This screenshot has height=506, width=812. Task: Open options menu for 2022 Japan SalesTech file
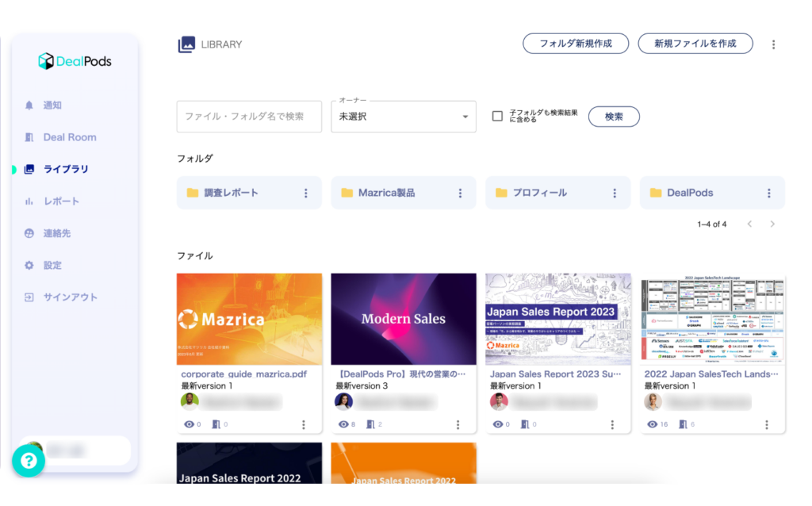point(767,425)
